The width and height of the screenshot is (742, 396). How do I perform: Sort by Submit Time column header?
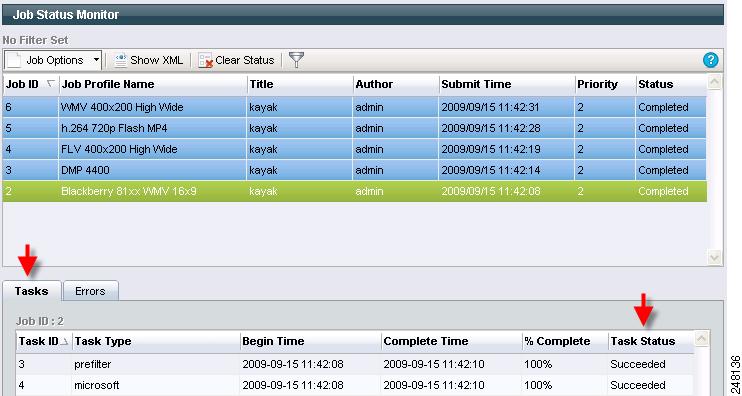click(x=506, y=84)
